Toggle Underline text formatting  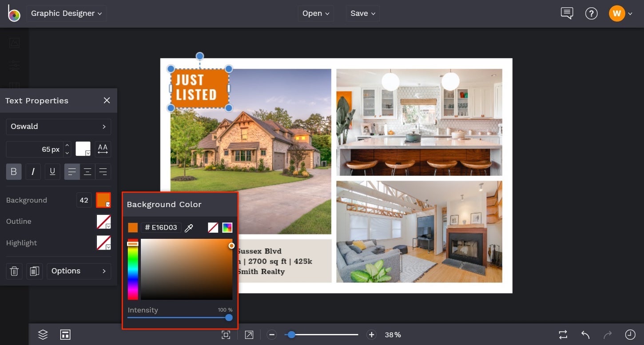(52, 172)
